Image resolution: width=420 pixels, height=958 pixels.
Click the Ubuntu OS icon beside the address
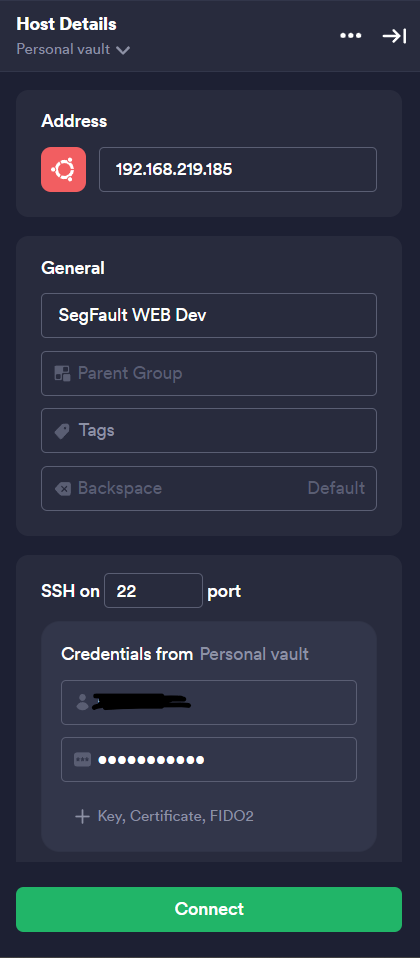point(64,169)
